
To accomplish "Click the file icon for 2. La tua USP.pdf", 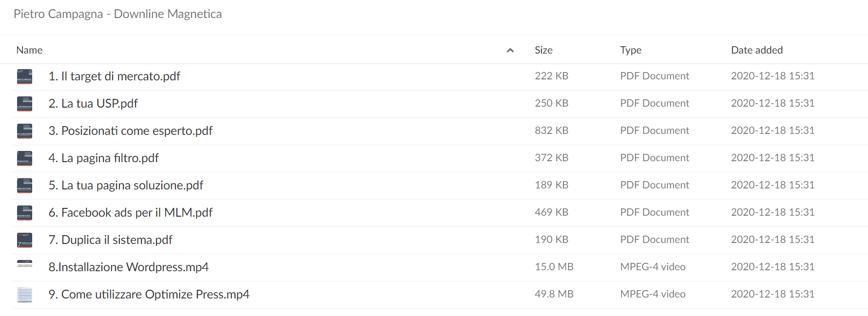I will [x=24, y=104].
